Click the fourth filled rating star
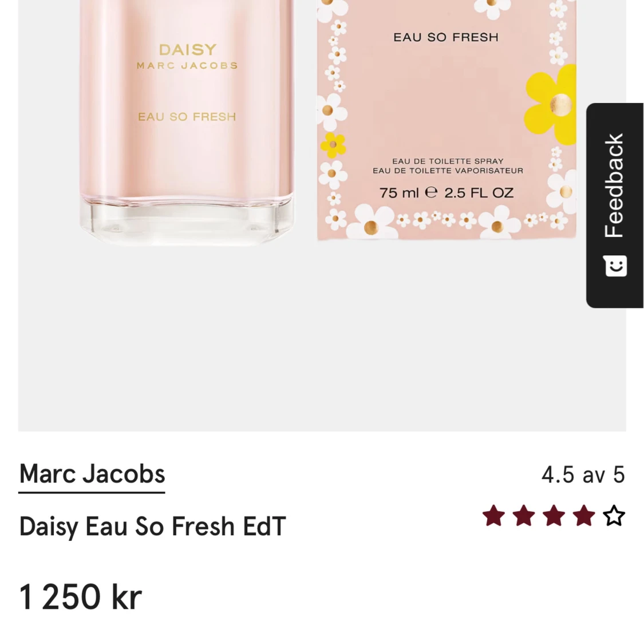This screenshot has width=644, height=644. pos(584,515)
